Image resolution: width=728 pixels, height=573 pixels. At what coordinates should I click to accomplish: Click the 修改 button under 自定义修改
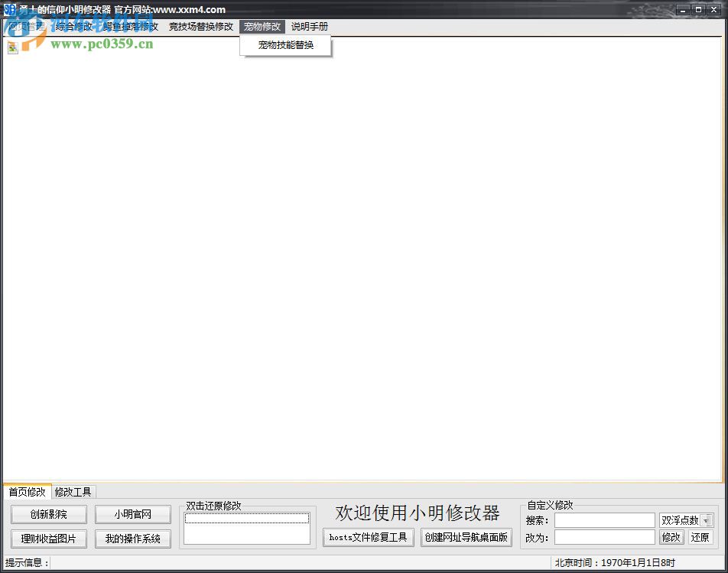tap(671, 537)
